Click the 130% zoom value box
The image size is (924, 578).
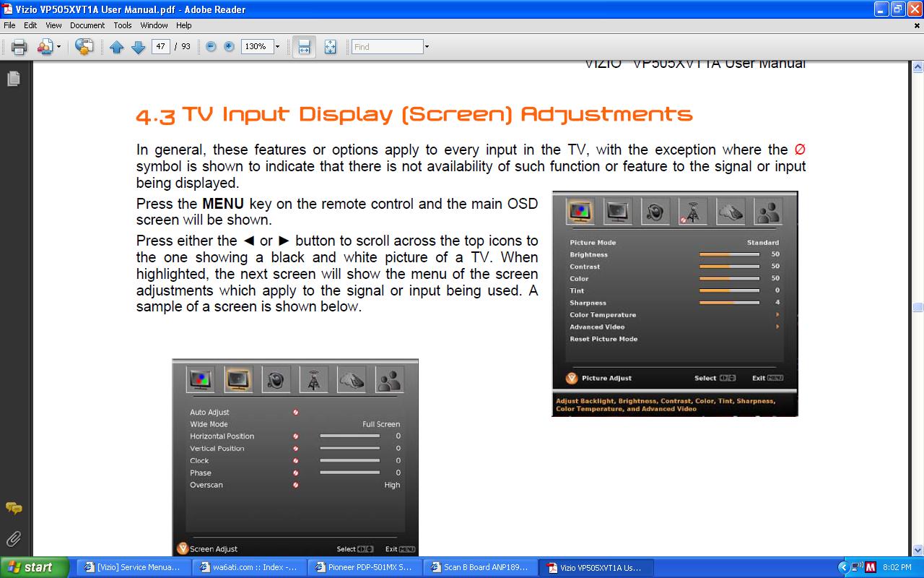[256, 46]
